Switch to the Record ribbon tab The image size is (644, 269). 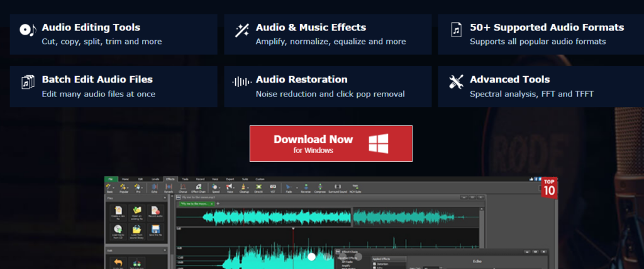coord(200,179)
